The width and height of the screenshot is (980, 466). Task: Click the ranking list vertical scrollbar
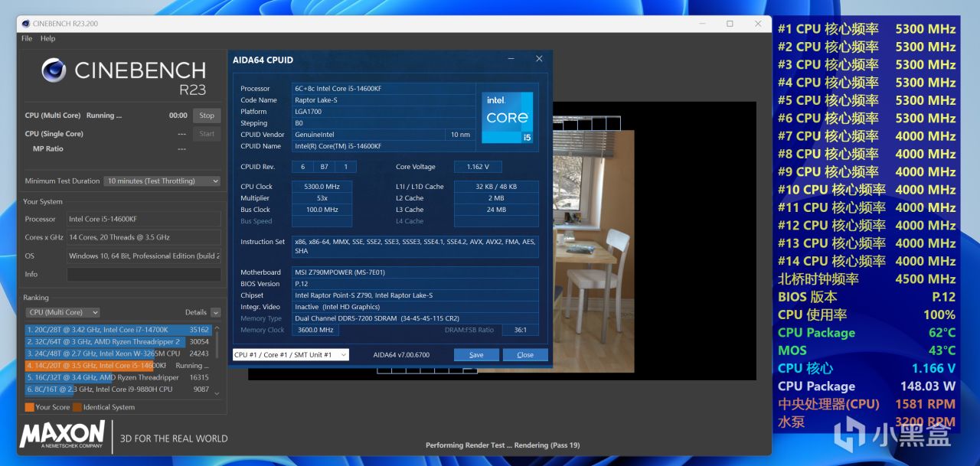point(217,360)
